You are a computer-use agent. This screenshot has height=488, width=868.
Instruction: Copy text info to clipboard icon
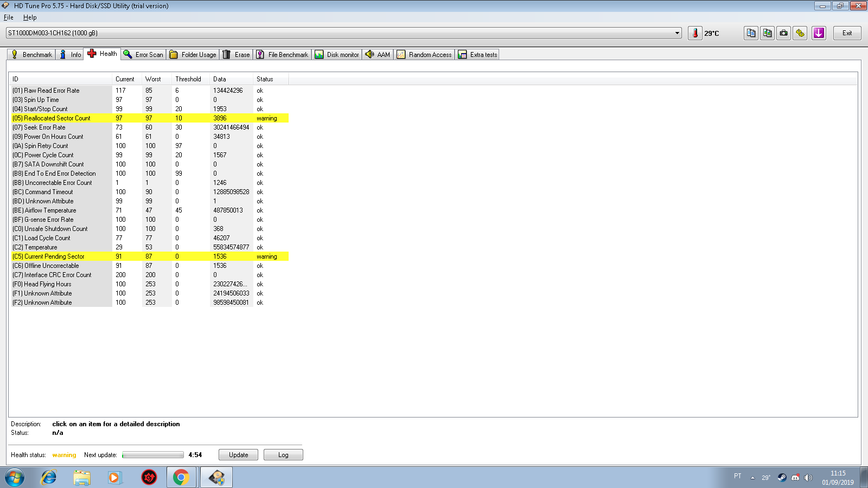click(x=751, y=33)
